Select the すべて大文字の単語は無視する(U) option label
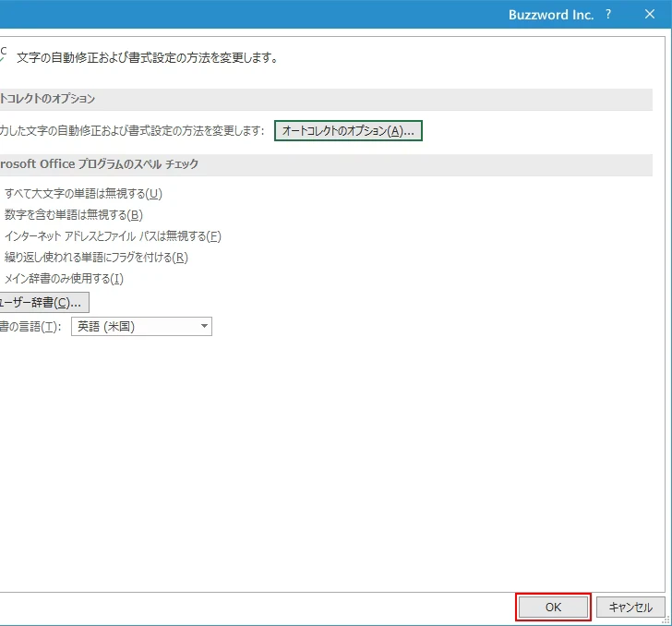 (83, 194)
